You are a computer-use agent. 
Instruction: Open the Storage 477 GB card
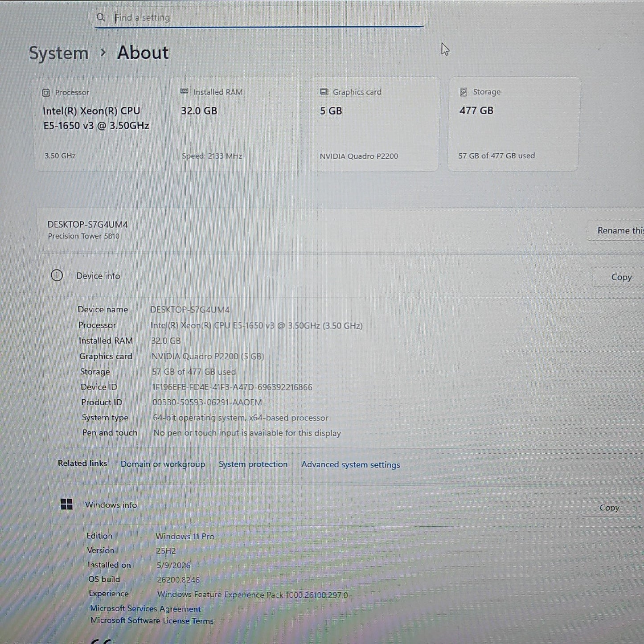pos(513,124)
